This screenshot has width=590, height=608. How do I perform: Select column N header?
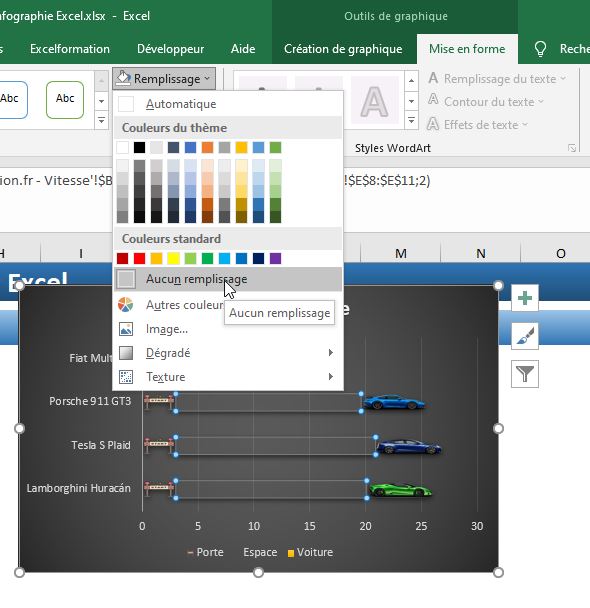click(x=481, y=254)
